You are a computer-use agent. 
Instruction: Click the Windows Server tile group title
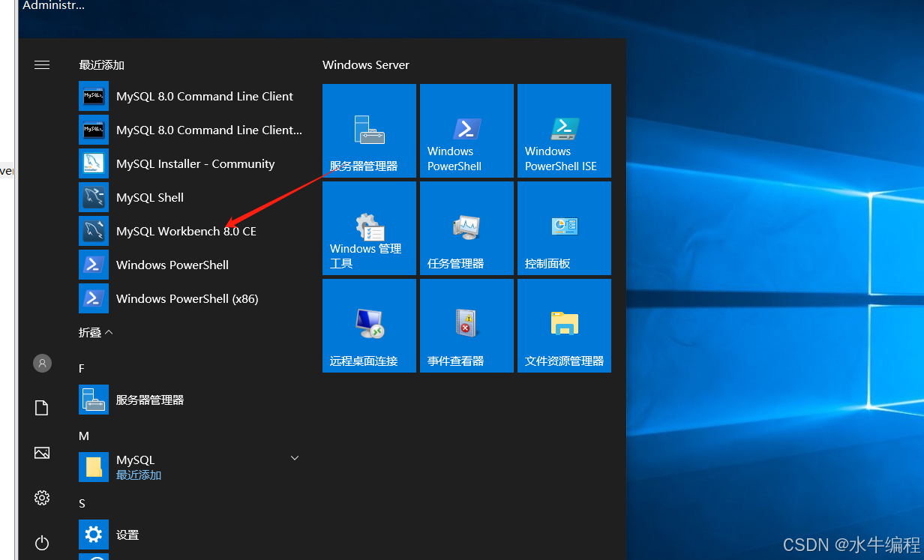[366, 65]
